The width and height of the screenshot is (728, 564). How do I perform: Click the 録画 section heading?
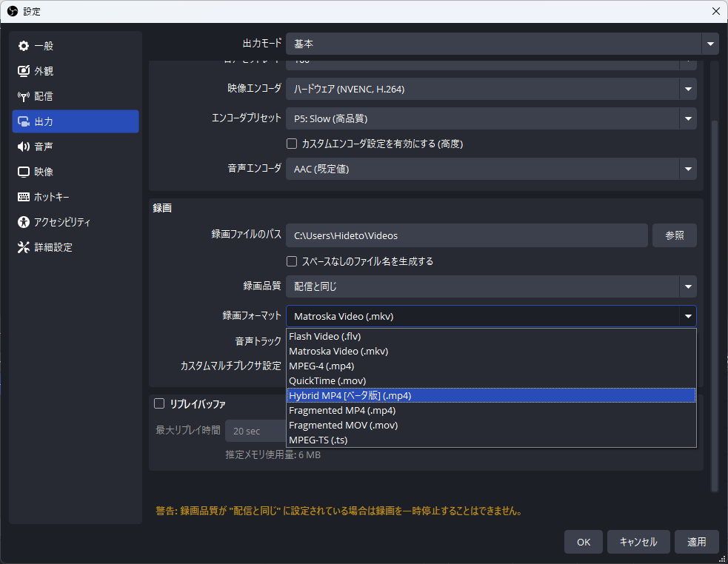(x=162, y=208)
